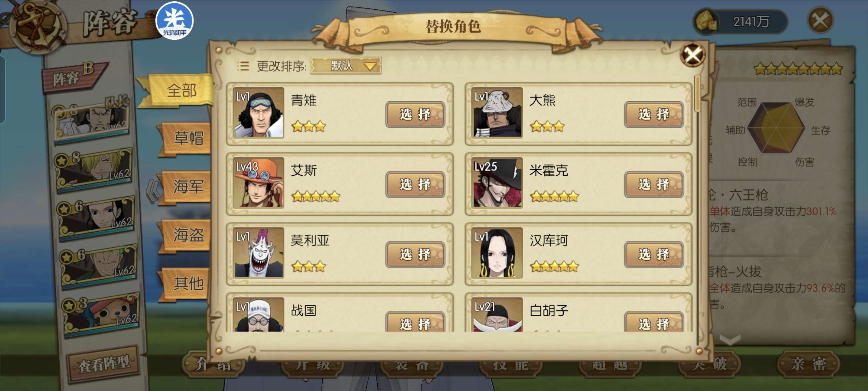
Task: Click 选择 button for 青雉
Action: (415, 115)
